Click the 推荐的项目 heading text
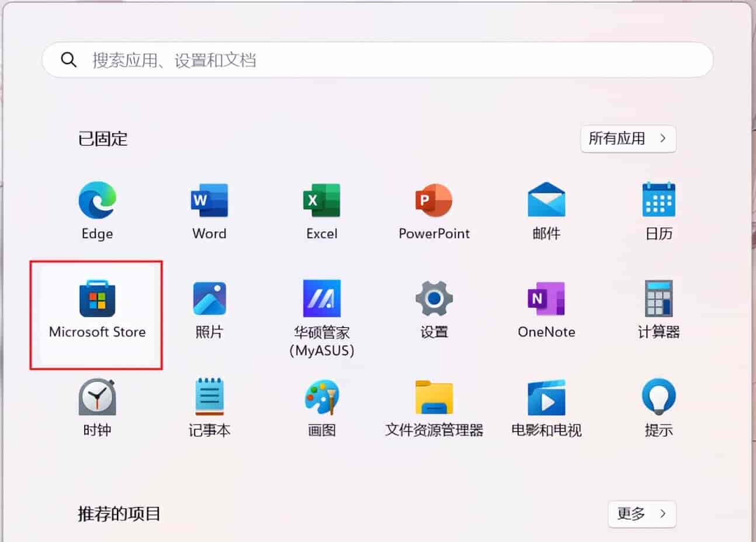Screen dimensions: 756x542 click(119, 514)
